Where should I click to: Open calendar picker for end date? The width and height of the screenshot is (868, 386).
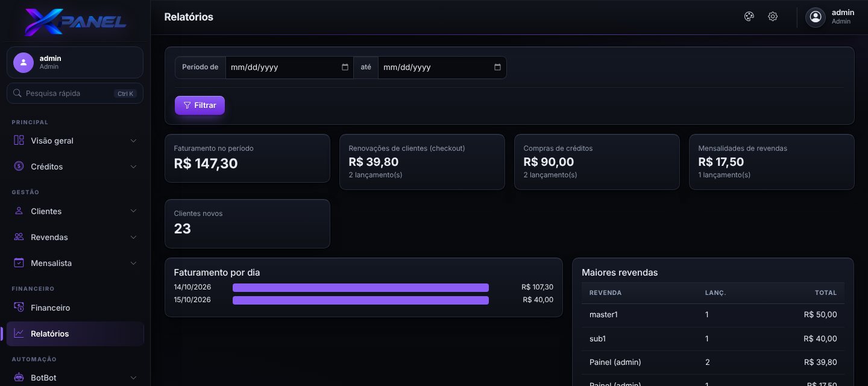click(x=497, y=68)
